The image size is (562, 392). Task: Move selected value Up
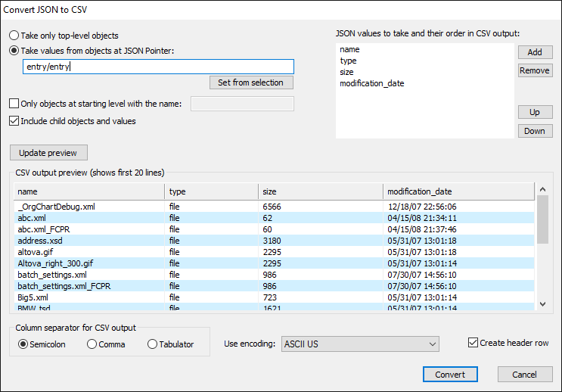click(535, 112)
